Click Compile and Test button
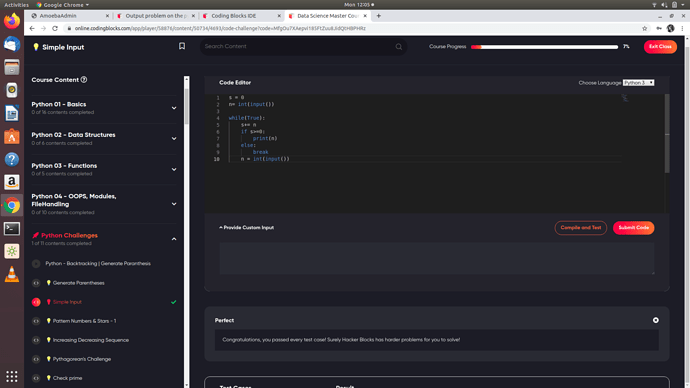Viewport: 690px width, 388px height. (580, 228)
